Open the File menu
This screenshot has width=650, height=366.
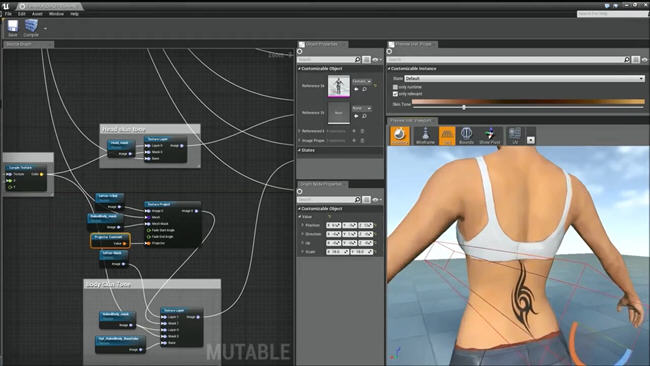click(x=8, y=14)
